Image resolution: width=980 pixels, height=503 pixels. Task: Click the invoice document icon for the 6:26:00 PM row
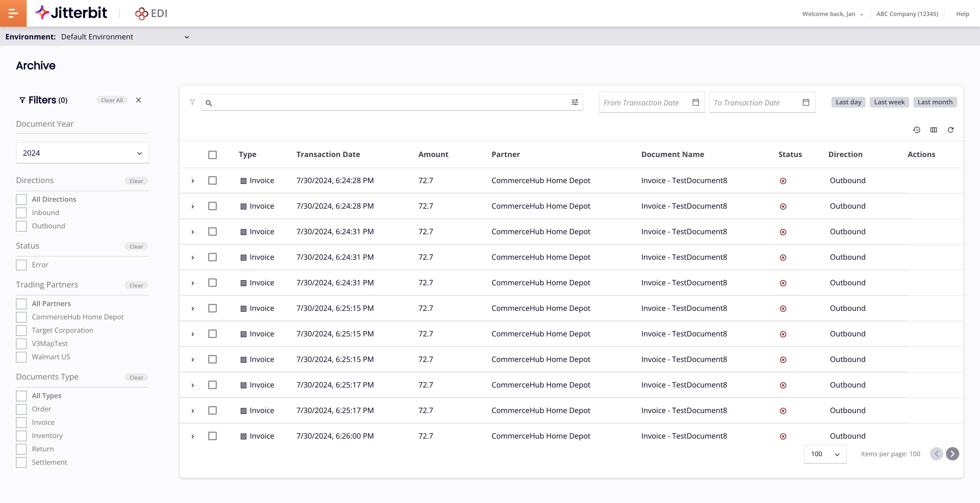pos(243,436)
